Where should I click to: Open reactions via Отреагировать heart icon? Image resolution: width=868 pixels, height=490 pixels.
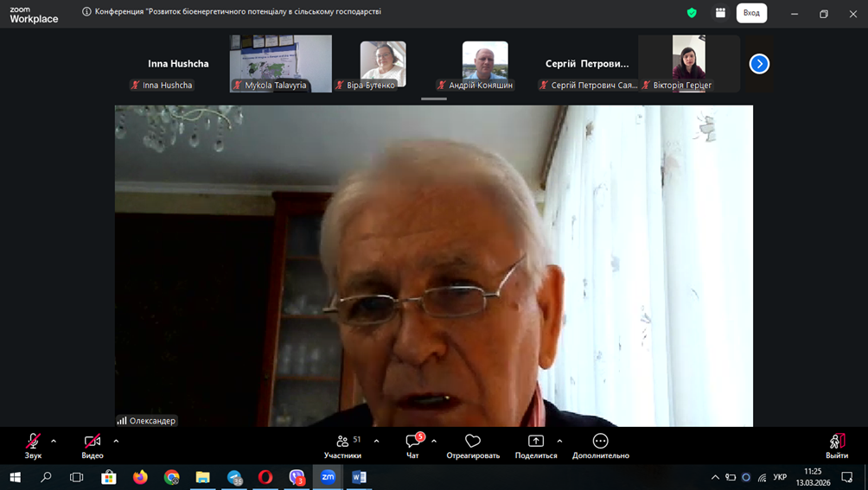[x=473, y=446]
